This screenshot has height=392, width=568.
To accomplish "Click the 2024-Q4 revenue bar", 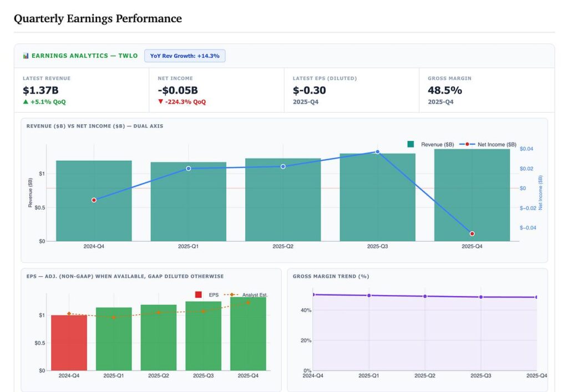I will 94,201.
